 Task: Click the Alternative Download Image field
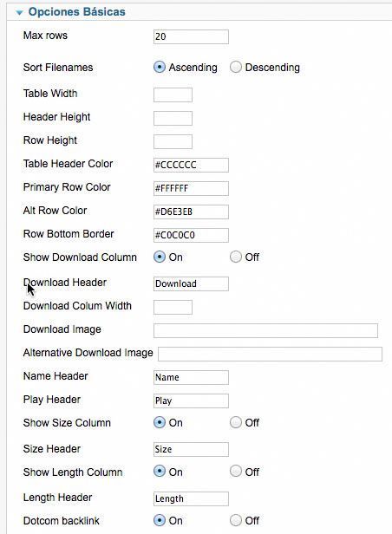click(x=270, y=355)
